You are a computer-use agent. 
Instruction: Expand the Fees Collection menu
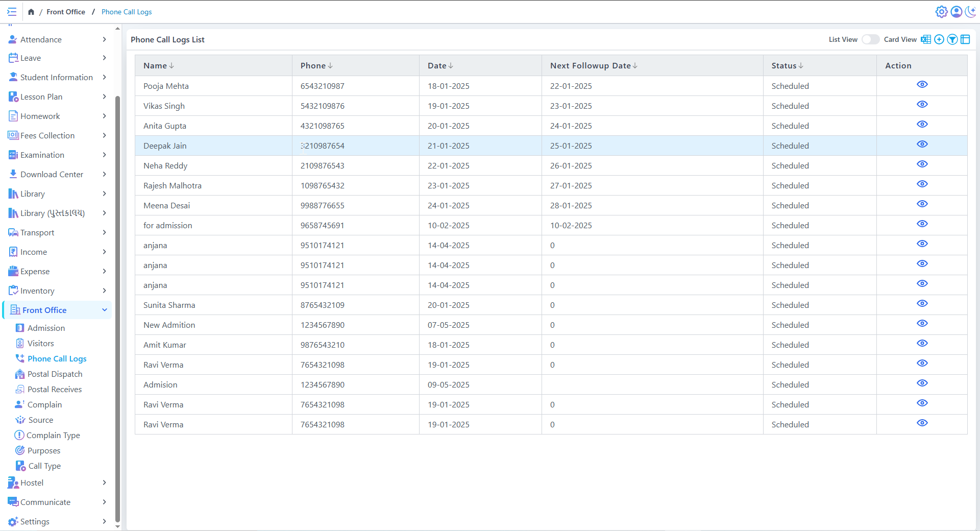pos(57,135)
